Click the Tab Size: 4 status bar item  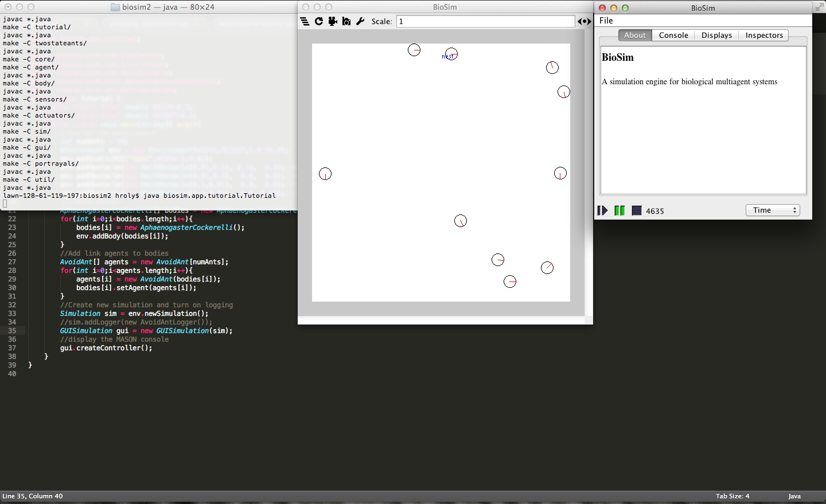point(733,496)
